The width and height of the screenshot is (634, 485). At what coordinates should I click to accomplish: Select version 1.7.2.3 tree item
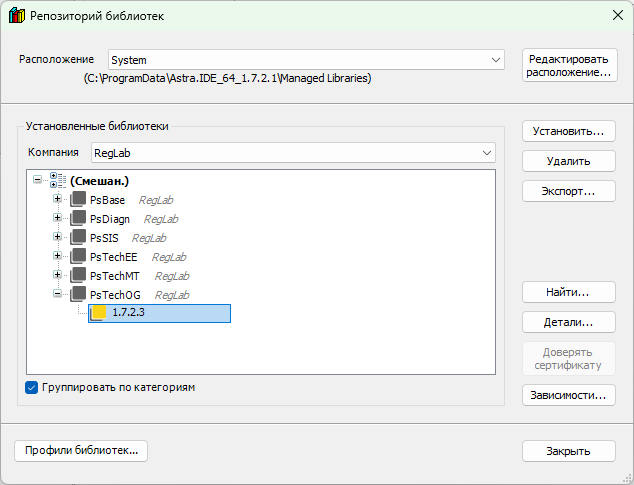[x=129, y=314]
